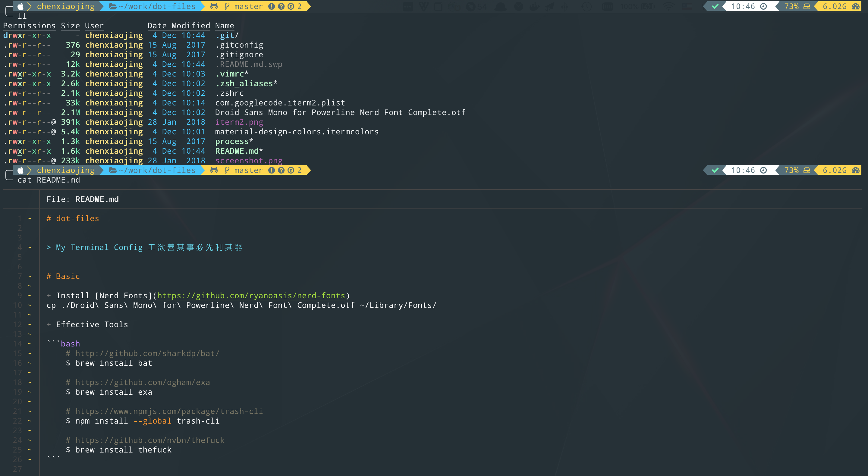Viewport: 868px width, 476px height.
Task: Click the .git/ directory entry
Action: [227, 35]
